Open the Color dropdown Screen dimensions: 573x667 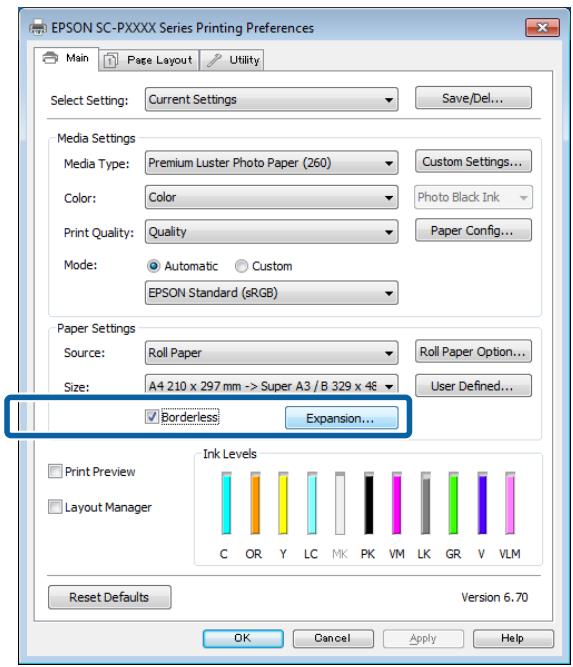[271, 197]
